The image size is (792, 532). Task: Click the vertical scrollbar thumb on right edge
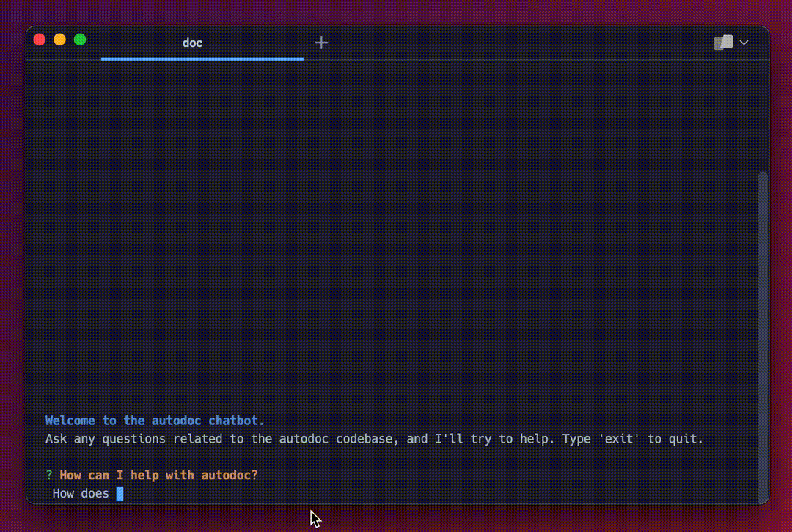pos(763,330)
